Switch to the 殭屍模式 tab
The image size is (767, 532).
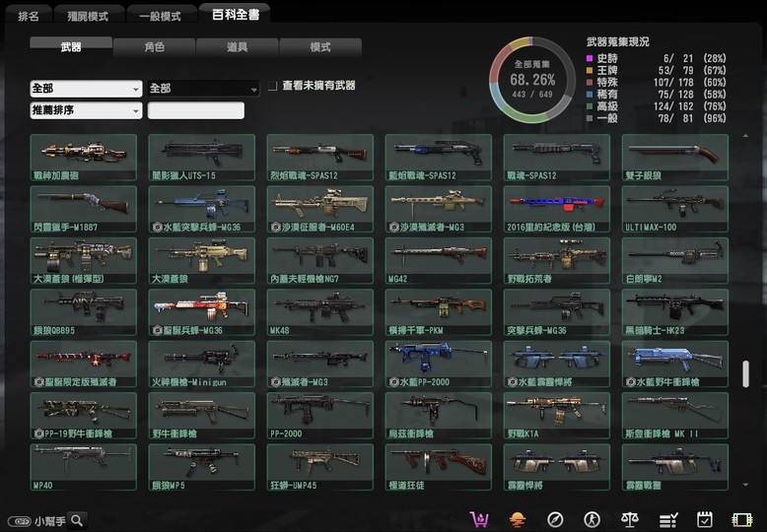pos(88,16)
